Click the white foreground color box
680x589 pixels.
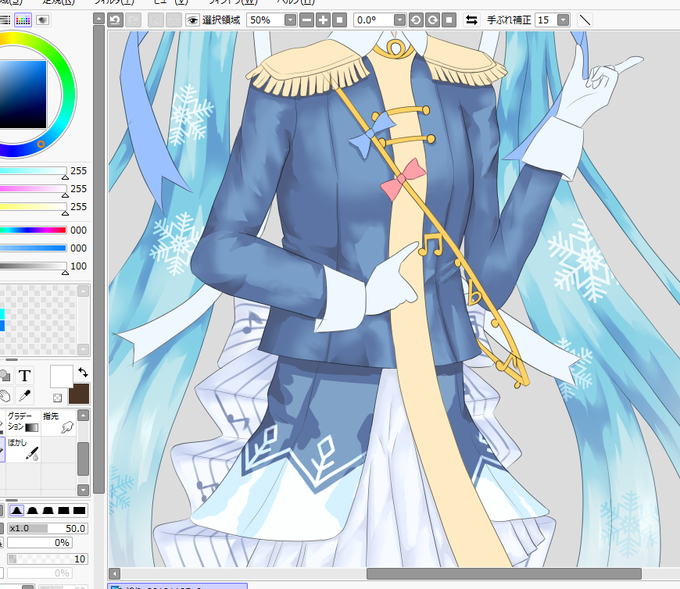[x=61, y=376]
